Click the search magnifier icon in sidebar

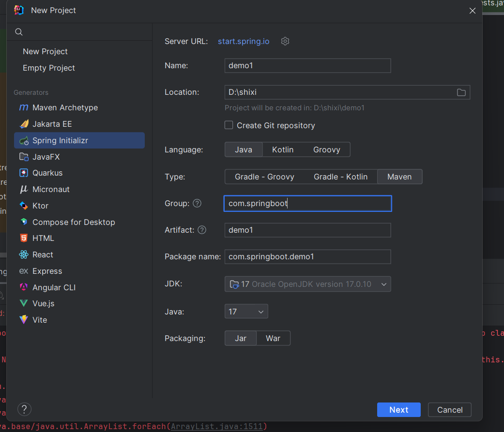pyautogui.click(x=19, y=32)
